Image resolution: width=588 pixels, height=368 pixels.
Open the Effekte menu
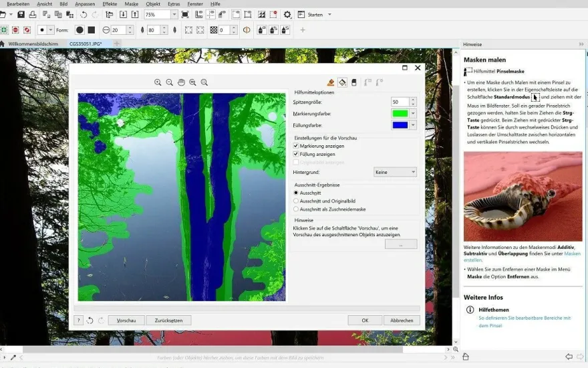(x=110, y=4)
